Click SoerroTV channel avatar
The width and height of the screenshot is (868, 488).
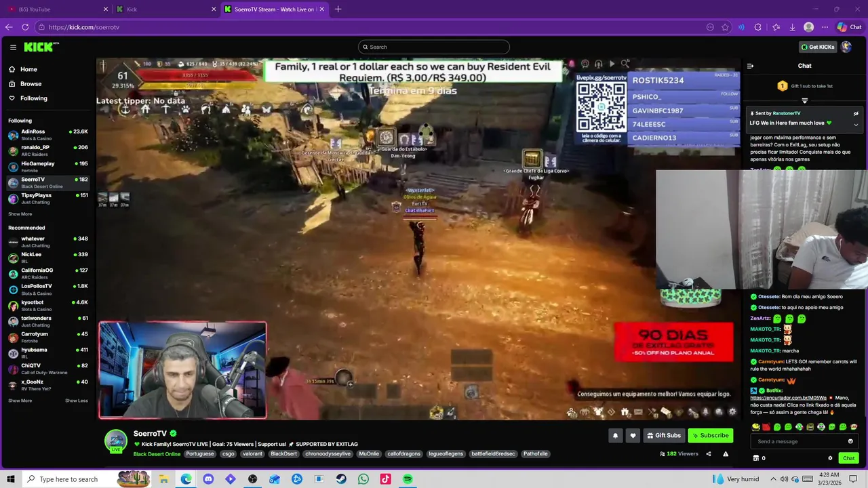(x=115, y=440)
